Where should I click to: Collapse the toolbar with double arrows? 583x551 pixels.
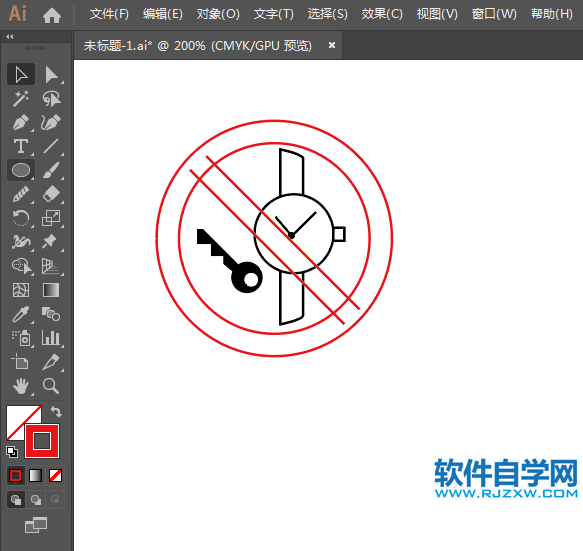tap(10, 36)
